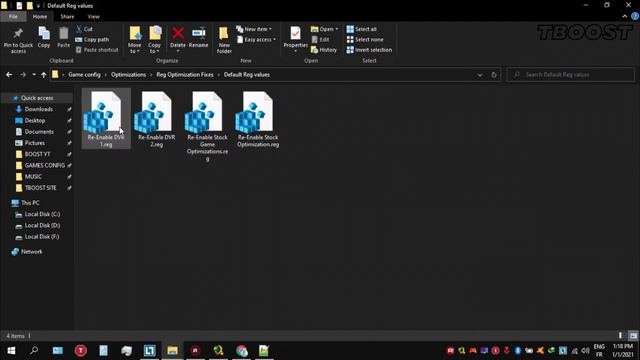Expand address bar history dropdown
640x360 pixels.
tap(480, 75)
